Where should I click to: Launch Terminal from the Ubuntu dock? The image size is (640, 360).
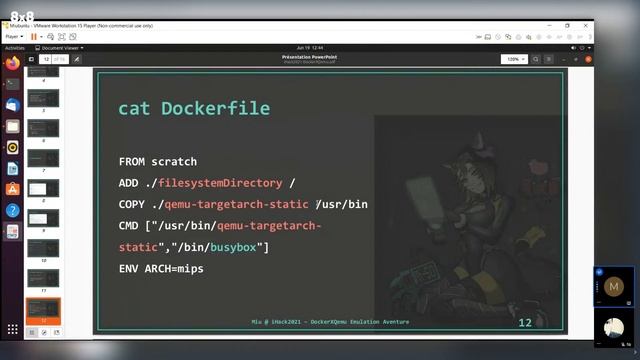[x=13, y=84]
